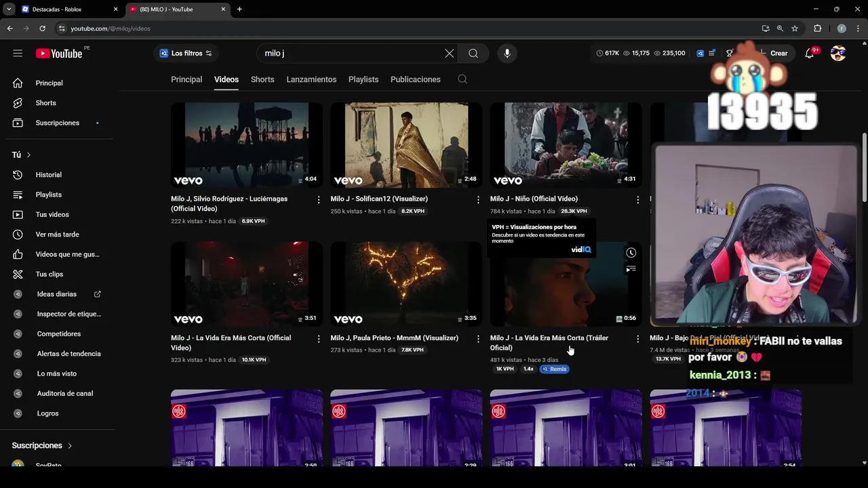Viewport: 868px width, 488px height.
Task: Open the Los filtros vidIQ dropdown
Action: click(x=186, y=54)
